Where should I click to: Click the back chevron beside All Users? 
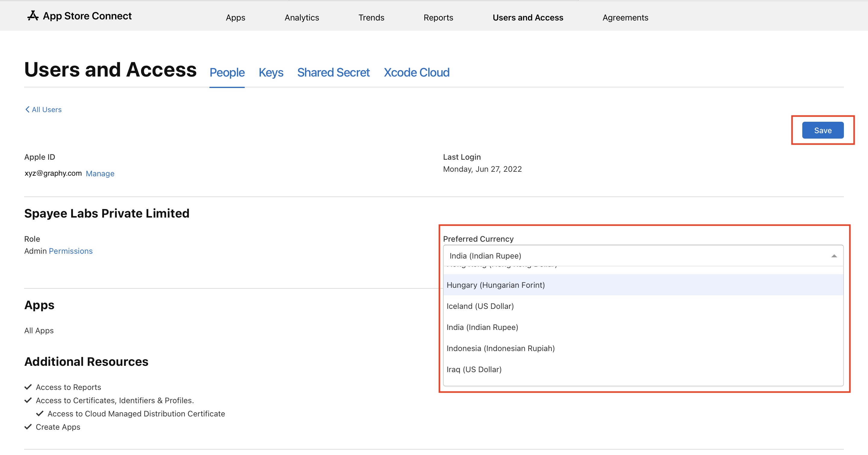tap(27, 109)
